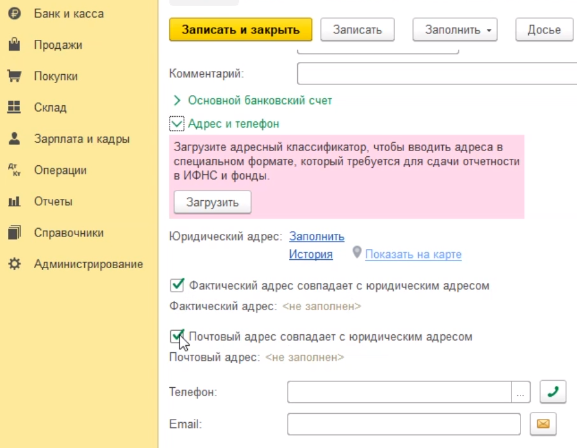Uncheck Почтовый адрес совпадает с юридическим адресом
The width and height of the screenshot is (577, 448).
pyautogui.click(x=177, y=336)
